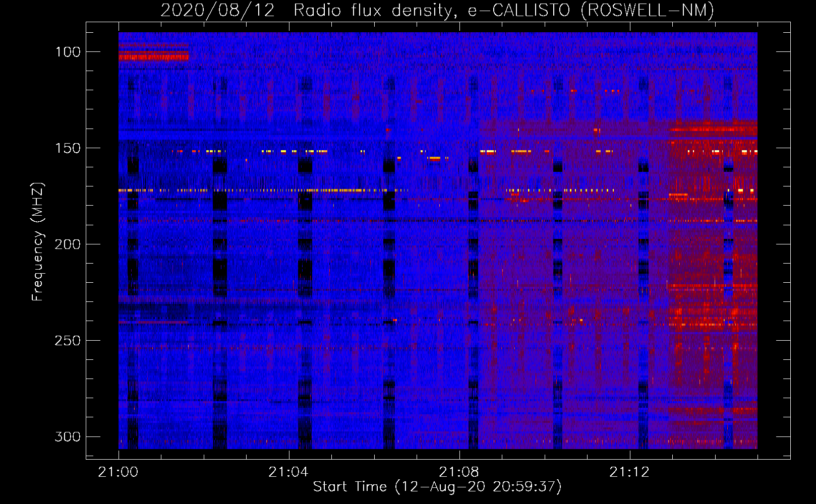Image resolution: width=816 pixels, height=504 pixels.
Task: Click the yellow dotted emission line near 172 MHz
Action: (x=262, y=191)
